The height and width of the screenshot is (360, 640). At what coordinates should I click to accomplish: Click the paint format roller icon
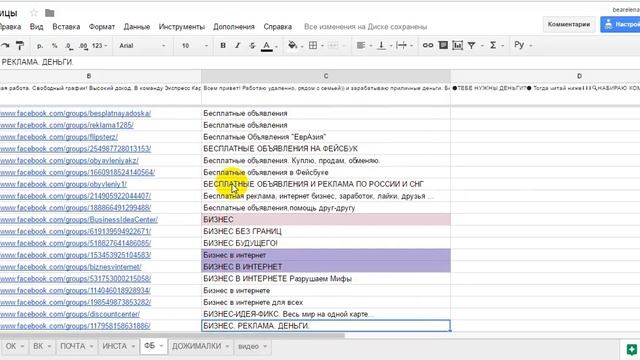(x=19, y=46)
